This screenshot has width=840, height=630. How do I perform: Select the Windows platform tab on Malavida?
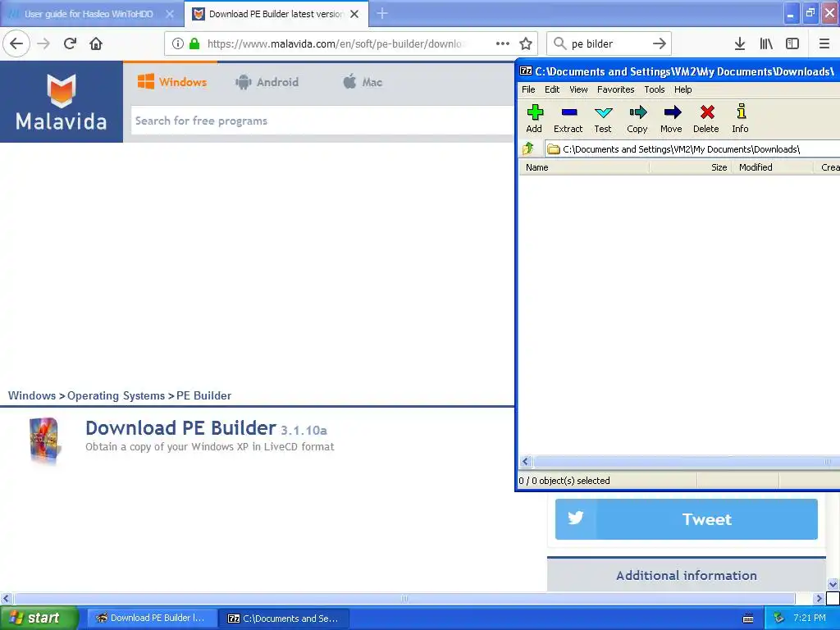click(x=172, y=82)
